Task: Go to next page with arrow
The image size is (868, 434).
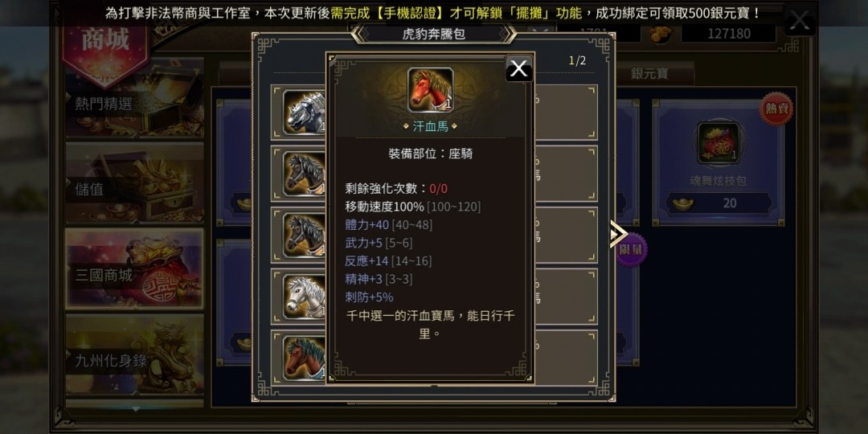Action: pyautogui.click(x=617, y=234)
